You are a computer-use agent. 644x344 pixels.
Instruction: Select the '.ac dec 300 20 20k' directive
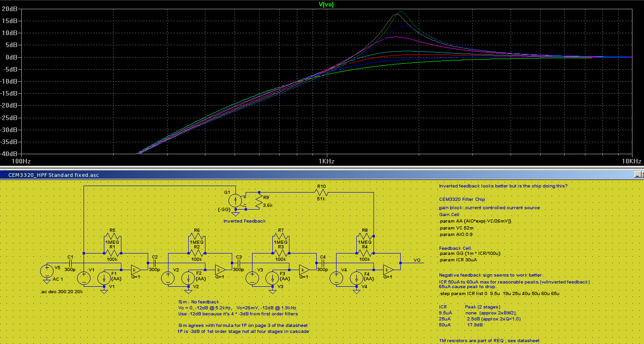61,292
